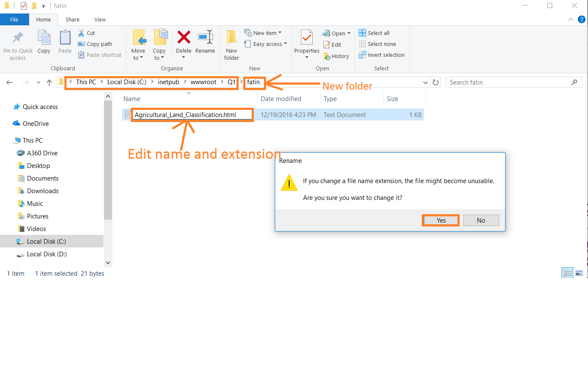Click Pin to Quick access icon
The image size is (588, 375).
[18, 38]
